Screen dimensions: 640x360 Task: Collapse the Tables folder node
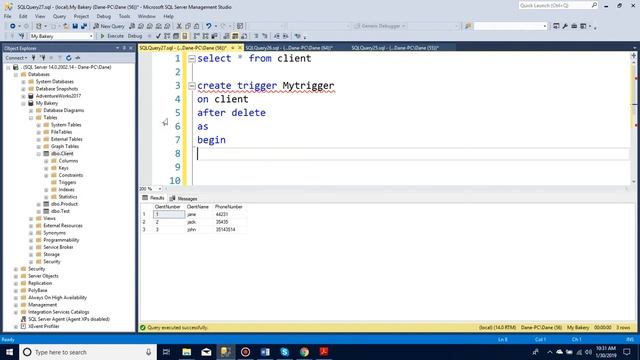tap(31, 118)
